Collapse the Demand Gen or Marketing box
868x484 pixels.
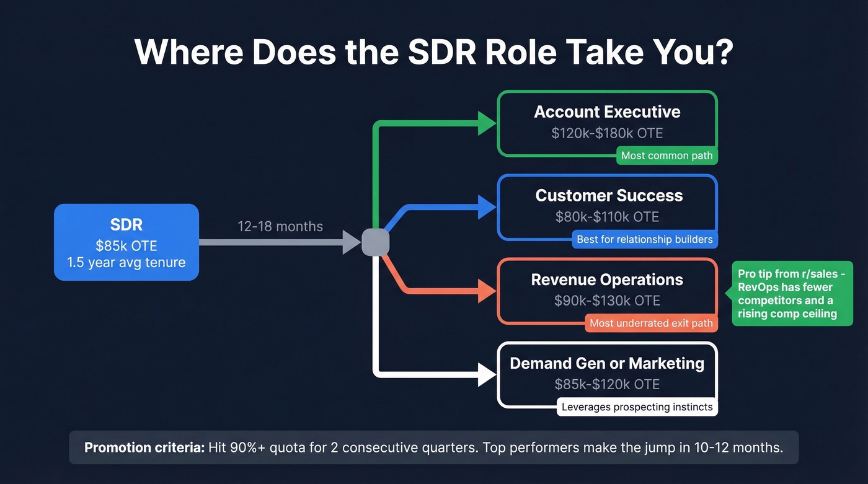(607, 372)
